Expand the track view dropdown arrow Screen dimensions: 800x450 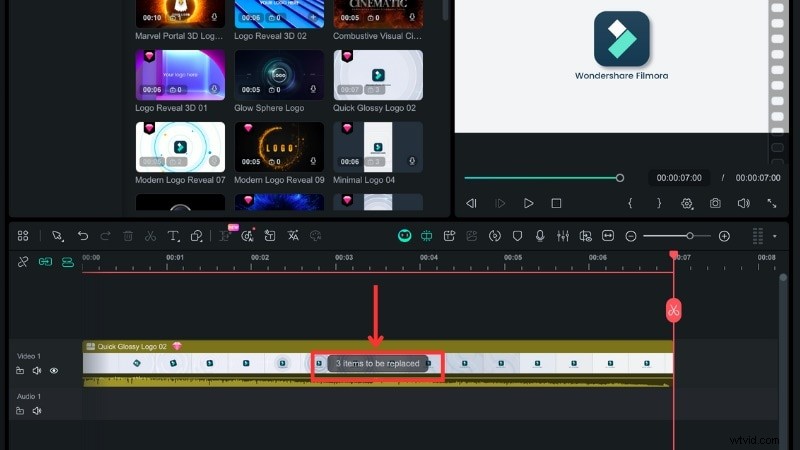(x=774, y=236)
